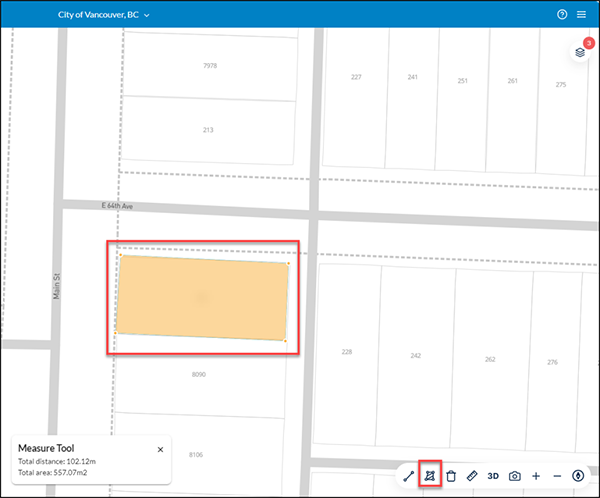Click the trash delete measurement icon

pos(451,476)
